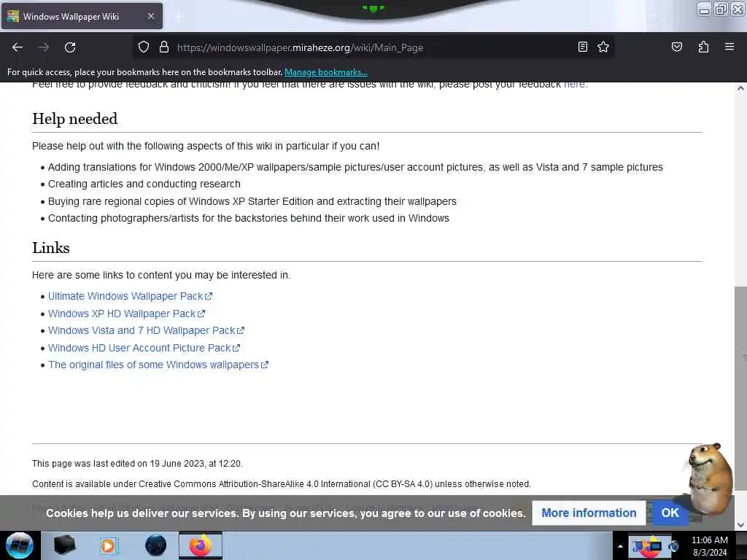
Task: Open Manage bookmarks link
Action: point(326,72)
